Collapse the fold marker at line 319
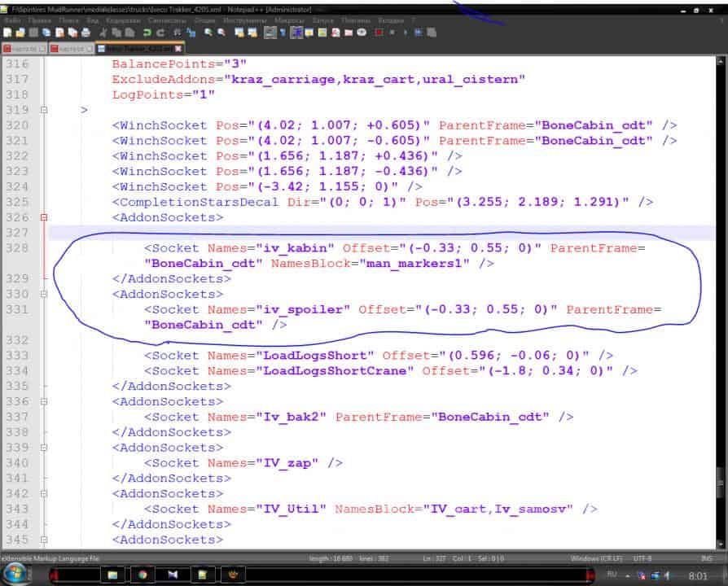This screenshot has height=586, width=728. pyautogui.click(x=44, y=110)
